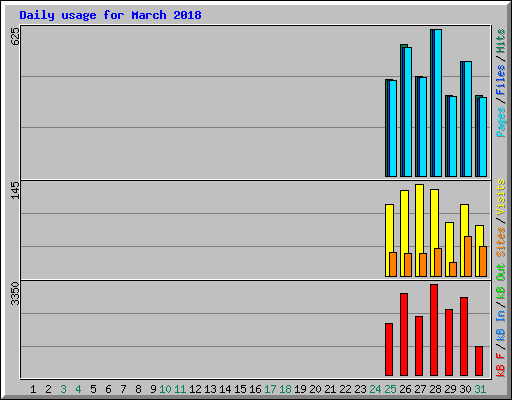
Task: Click the orange "Sites" legend label
Action: [500, 242]
